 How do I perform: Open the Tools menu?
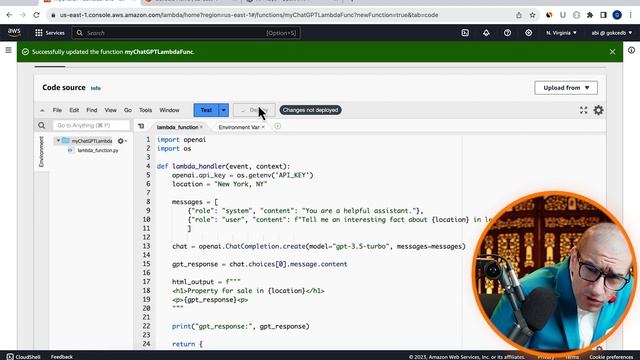coord(145,110)
